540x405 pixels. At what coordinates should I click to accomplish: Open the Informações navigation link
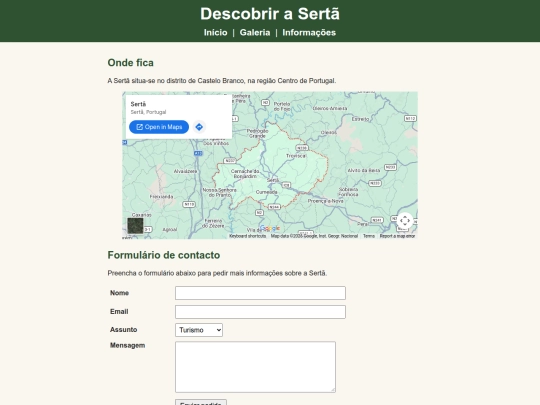(309, 32)
